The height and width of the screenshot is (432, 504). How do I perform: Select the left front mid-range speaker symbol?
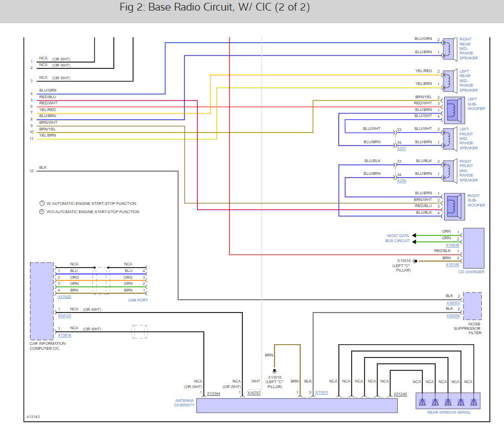(x=450, y=139)
